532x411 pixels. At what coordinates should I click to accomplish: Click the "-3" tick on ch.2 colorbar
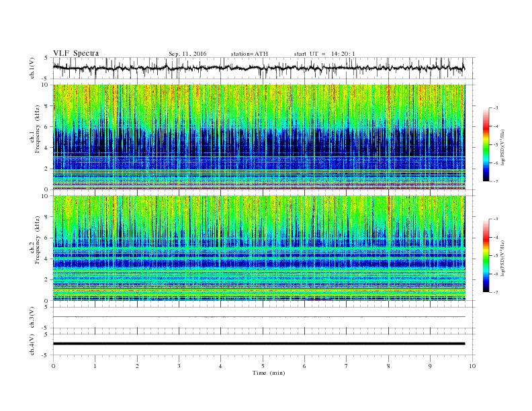(x=496, y=219)
